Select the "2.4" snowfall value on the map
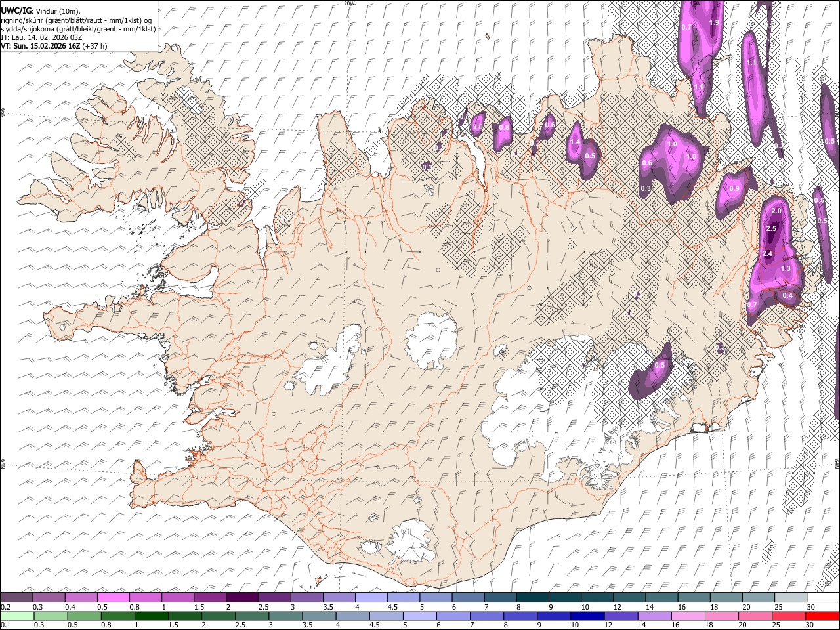 [767, 254]
